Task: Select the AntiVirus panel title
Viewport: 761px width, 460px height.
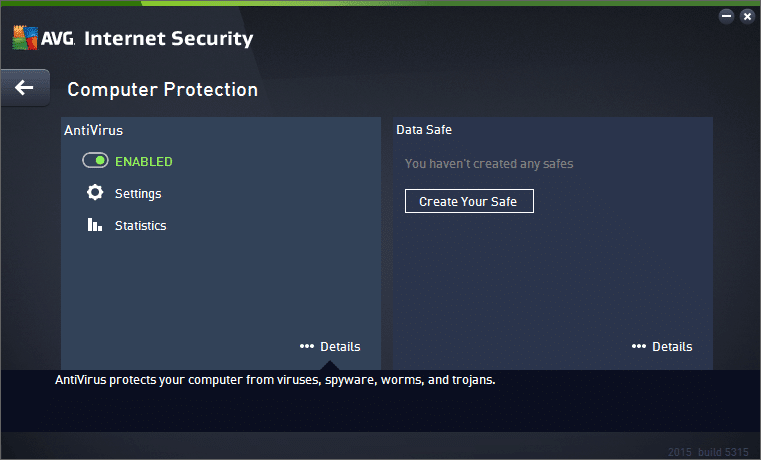Action: click(x=93, y=130)
